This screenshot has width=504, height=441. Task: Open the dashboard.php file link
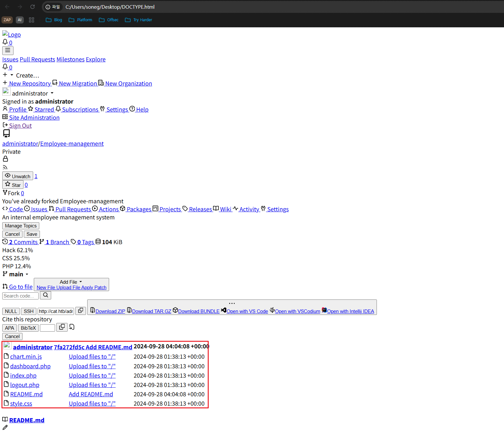pos(30,366)
